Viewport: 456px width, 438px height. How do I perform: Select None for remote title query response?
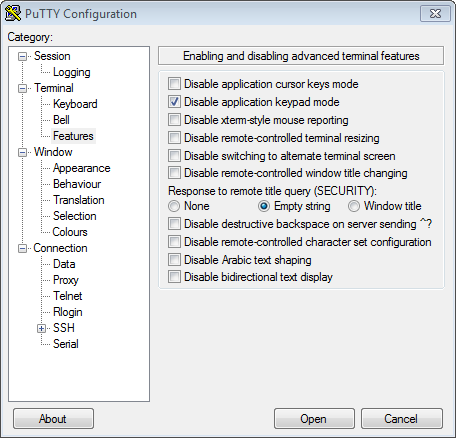pyautogui.click(x=174, y=206)
